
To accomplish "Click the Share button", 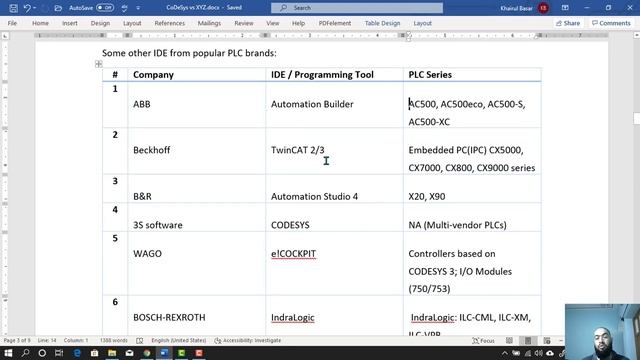I will pos(568,23).
